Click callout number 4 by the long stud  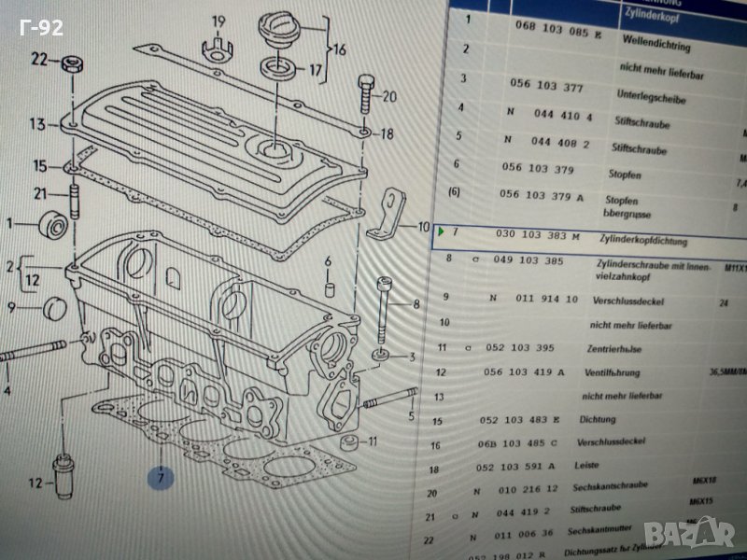(x=7, y=389)
